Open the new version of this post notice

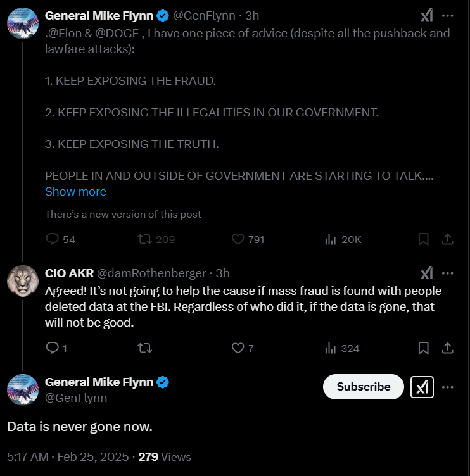[123, 214]
